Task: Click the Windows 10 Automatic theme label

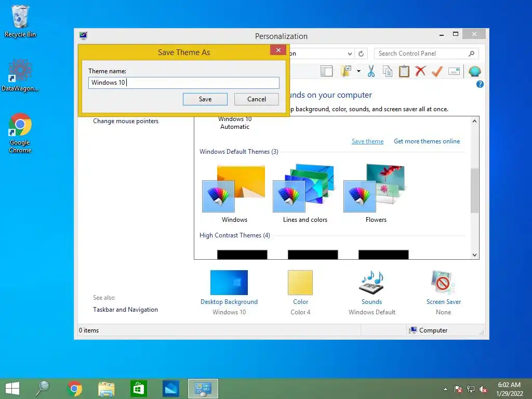Action: point(235,123)
